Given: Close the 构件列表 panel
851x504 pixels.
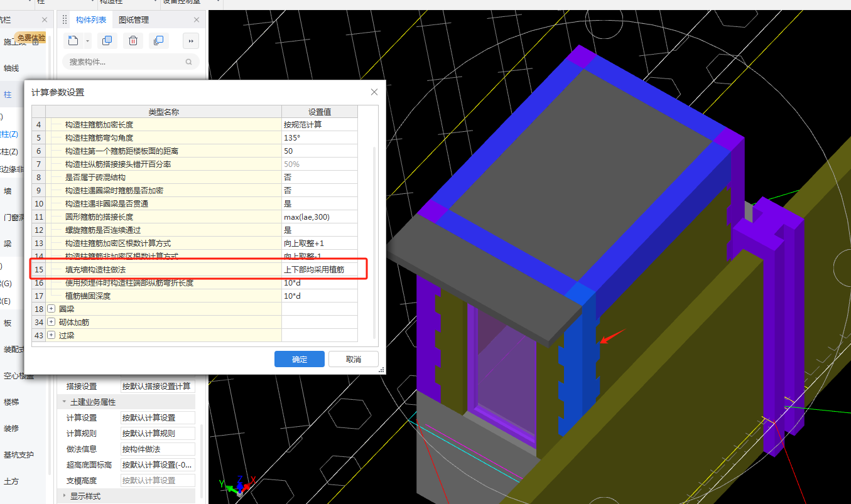Looking at the screenshot, I should click(197, 20).
